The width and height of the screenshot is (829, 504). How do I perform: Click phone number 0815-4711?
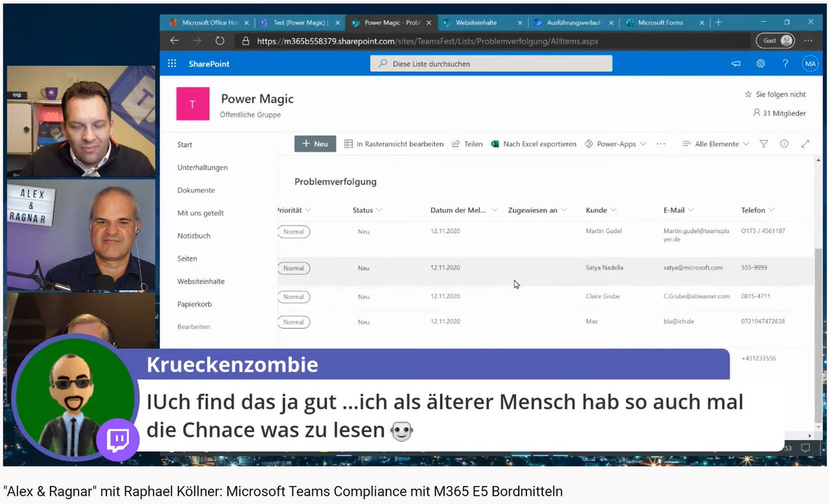point(756,296)
